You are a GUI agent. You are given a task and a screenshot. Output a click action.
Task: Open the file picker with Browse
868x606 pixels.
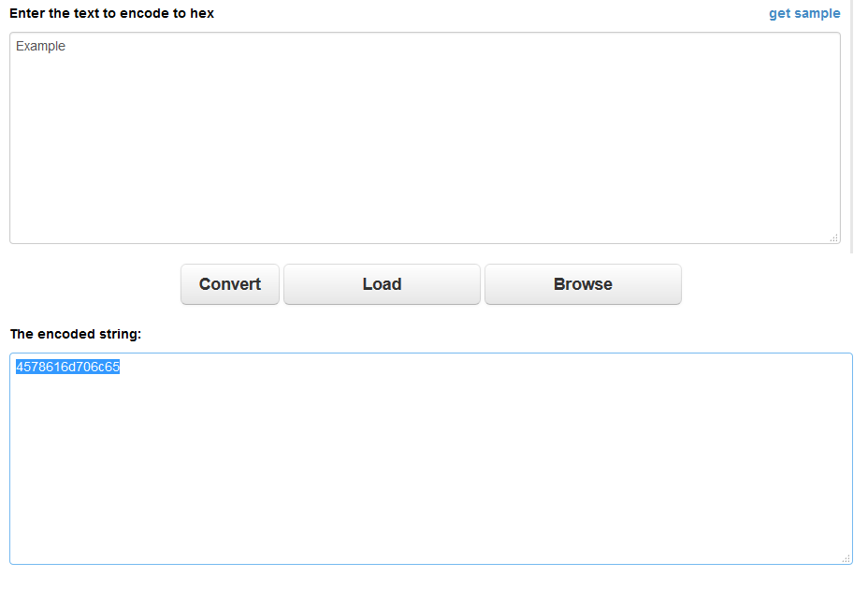coord(583,284)
